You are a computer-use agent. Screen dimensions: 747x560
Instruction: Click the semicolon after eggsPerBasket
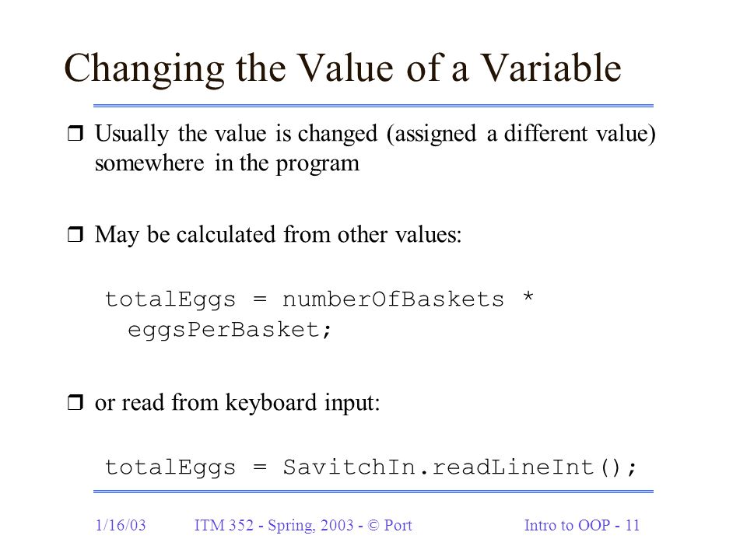(x=326, y=330)
